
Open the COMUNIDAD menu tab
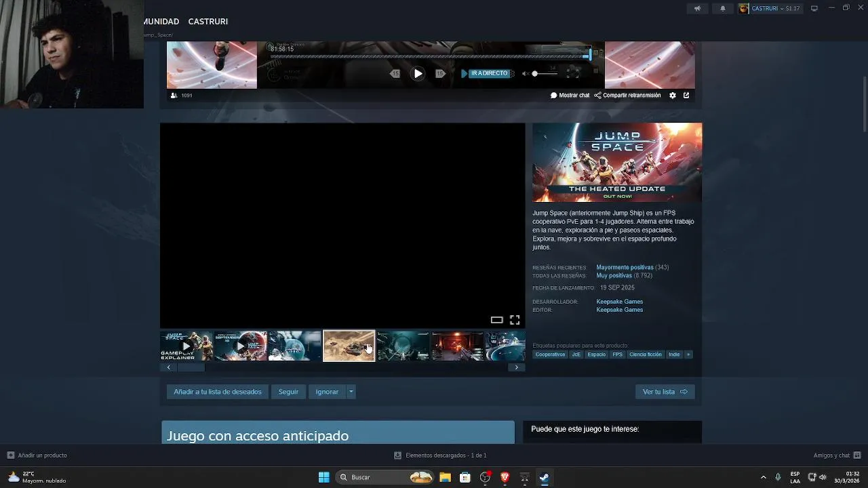(161, 22)
